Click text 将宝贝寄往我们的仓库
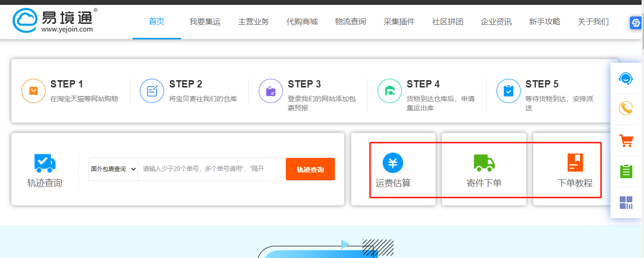This screenshot has width=644, height=258. (203, 99)
